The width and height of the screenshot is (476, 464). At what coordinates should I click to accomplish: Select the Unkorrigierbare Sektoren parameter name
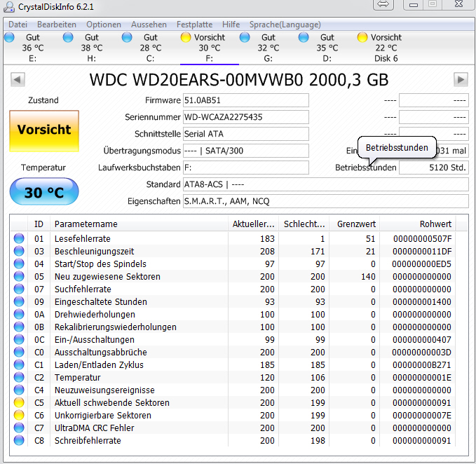coord(102,416)
